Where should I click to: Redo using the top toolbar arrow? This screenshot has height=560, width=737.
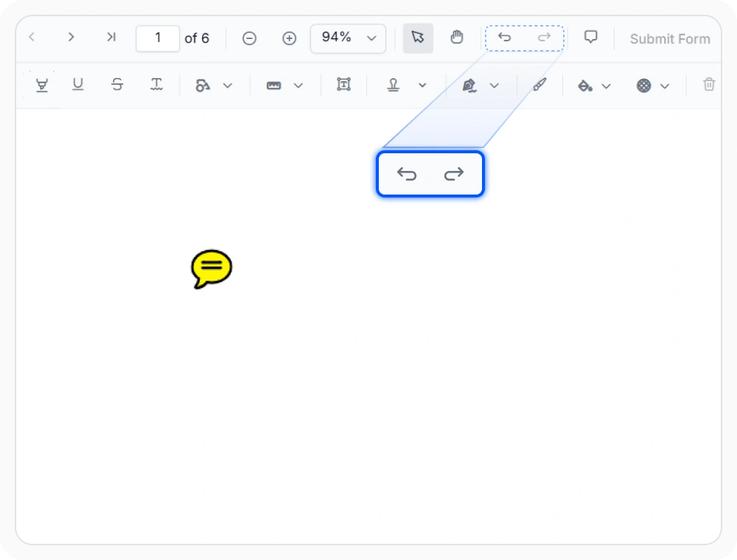click(x=544, y=37)
